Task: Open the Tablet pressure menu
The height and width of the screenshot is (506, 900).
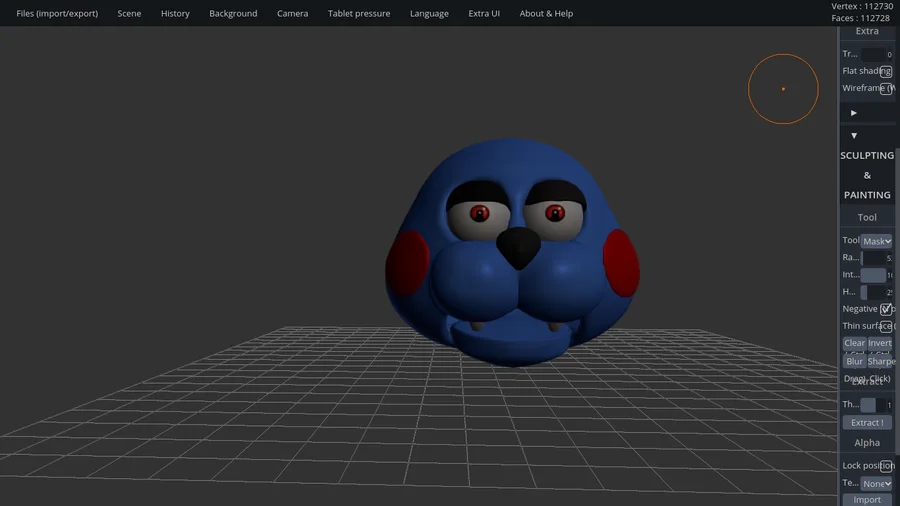Action: [359, 13]
